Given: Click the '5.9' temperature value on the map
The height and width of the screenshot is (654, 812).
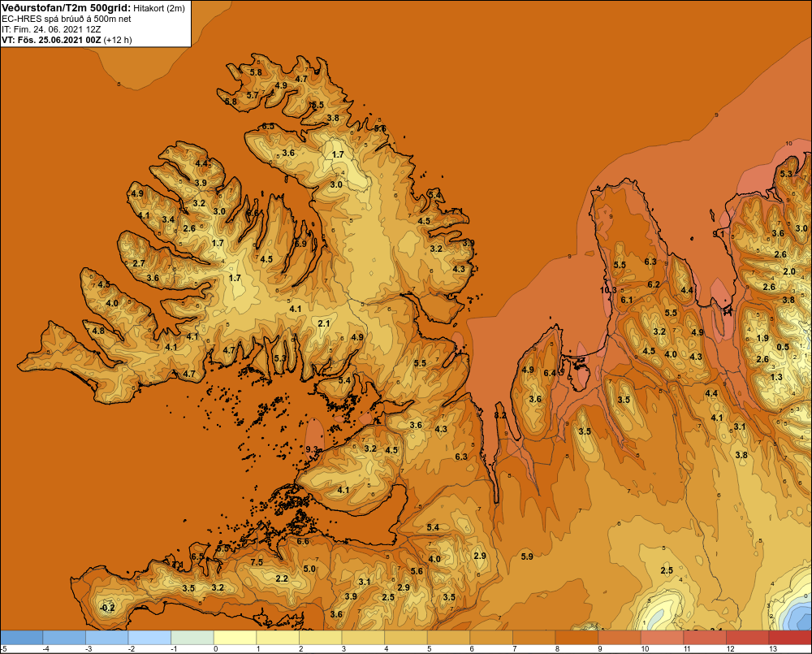Looking at the screenshot, I should [527, 557].
